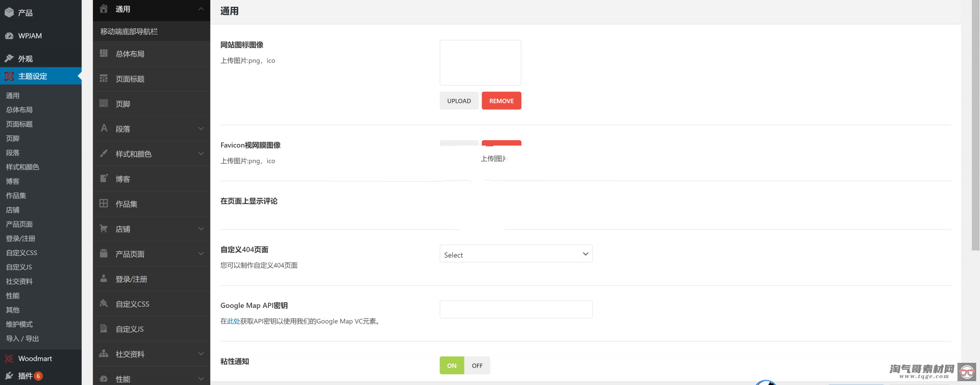Open 移动端底部导航栏 submenu item
Viewport: 980px width, 385px height.
tap(152, 31)
